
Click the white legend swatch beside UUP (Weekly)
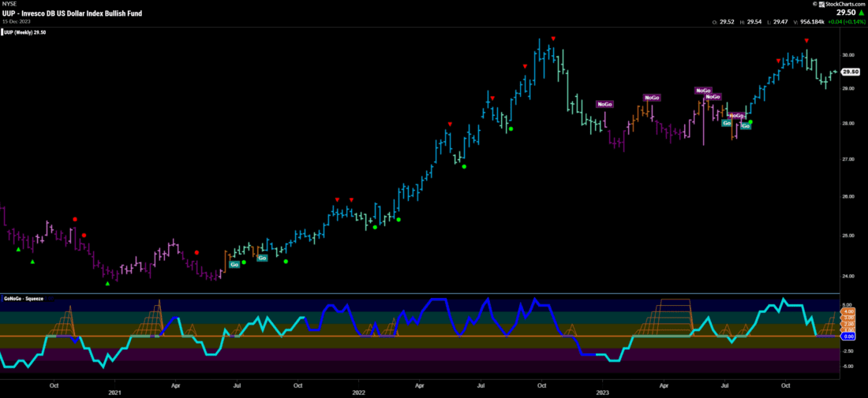click(x=2, y=31)
